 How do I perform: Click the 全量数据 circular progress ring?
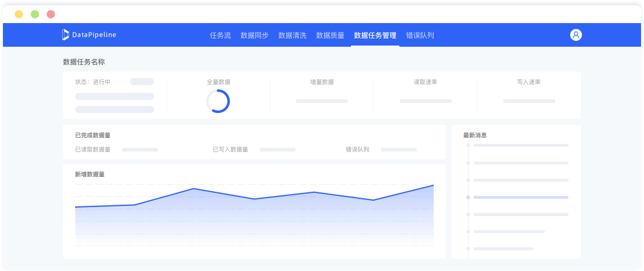coord(218,101)
